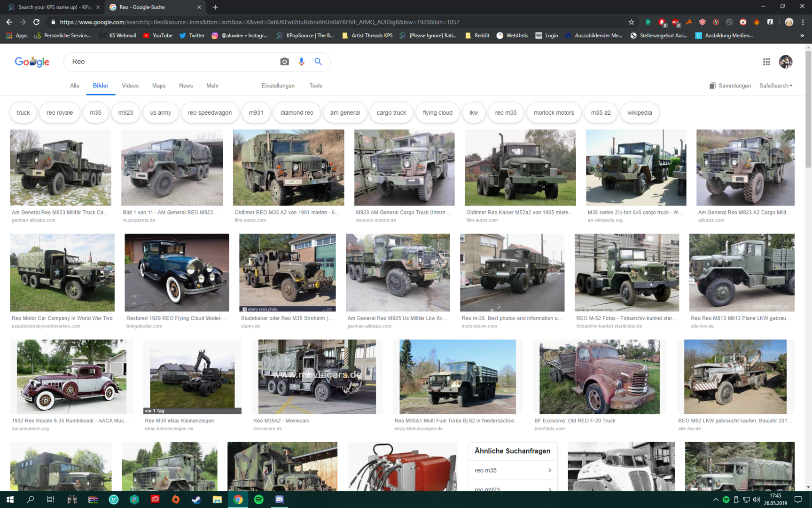Click the voice search microphone icon

point(301,62)
